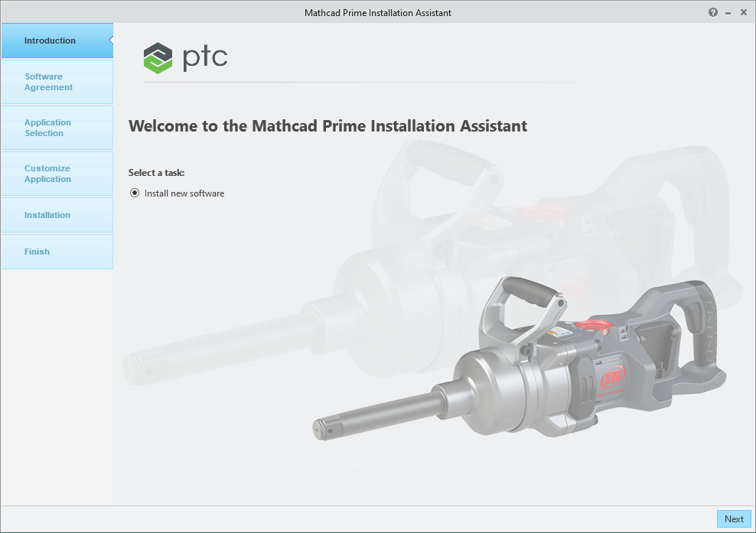
Task: Click the Next button
Action: tap(734, 519)
